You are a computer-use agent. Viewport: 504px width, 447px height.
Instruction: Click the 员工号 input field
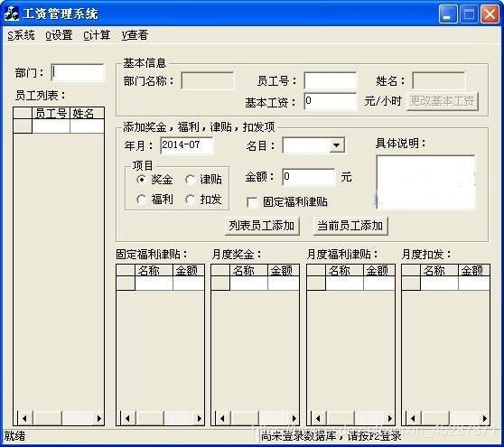(330, 80)
